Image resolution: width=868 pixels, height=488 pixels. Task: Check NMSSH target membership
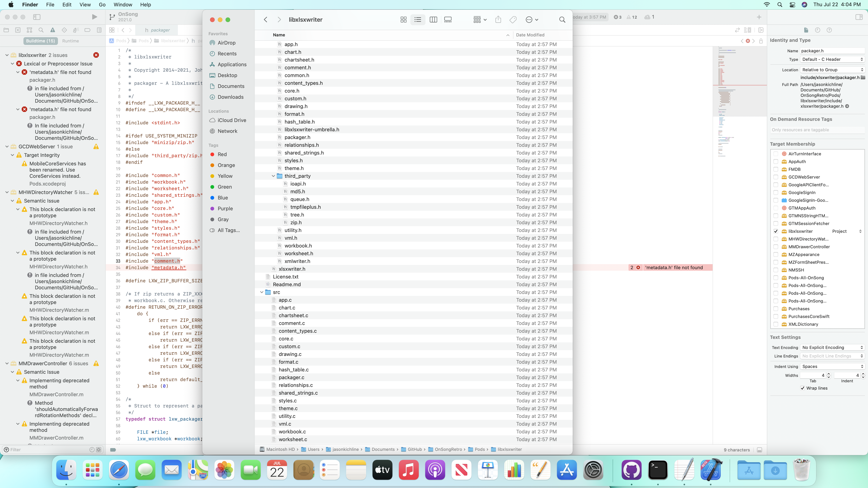click(x=776, y=270)
